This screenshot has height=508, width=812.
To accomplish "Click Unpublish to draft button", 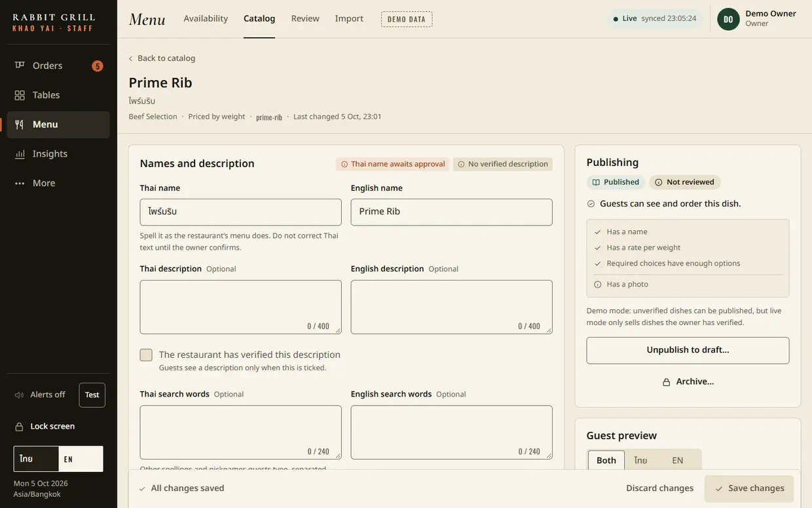I will [688, 351].
